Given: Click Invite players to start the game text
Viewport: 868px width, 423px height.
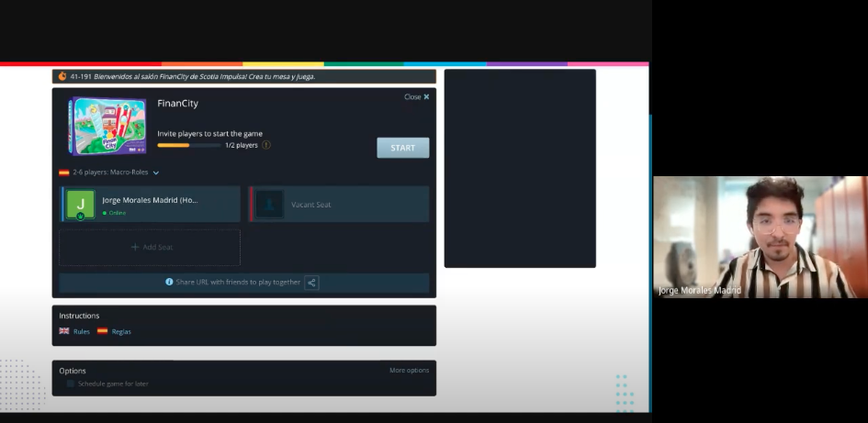Looking at the screenshot, I should coord(209,134).
